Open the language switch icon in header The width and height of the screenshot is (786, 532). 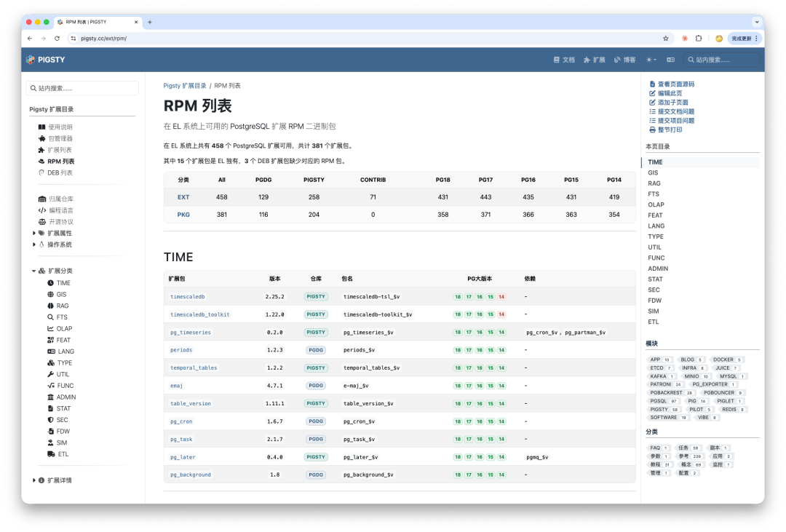[671, 60]
